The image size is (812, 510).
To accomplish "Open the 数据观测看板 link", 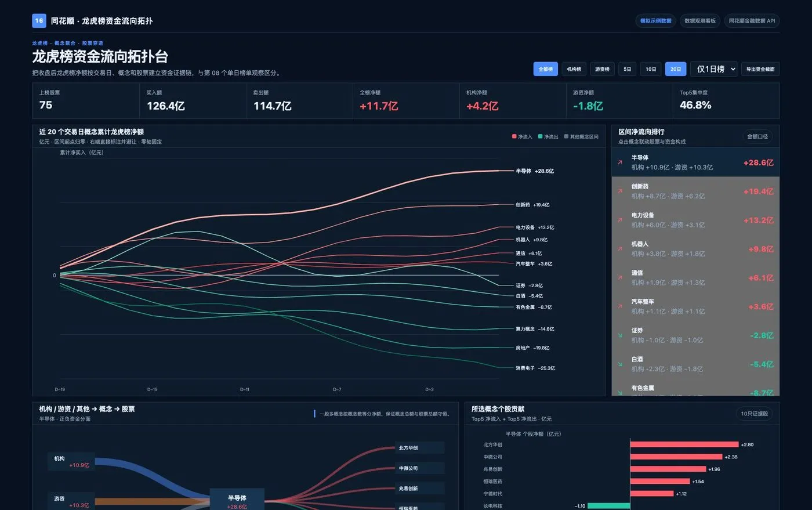I will click(x=700, y=21).
